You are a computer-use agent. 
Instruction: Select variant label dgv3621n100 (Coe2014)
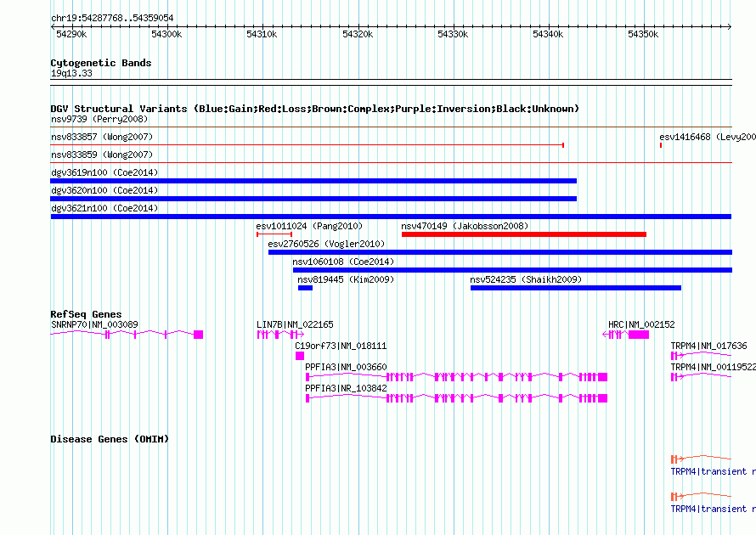104,208
